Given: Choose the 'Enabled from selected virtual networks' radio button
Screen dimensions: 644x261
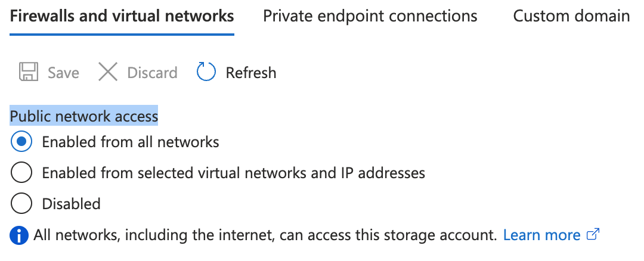Looking at the screenshot, I should tap(21, 173).
